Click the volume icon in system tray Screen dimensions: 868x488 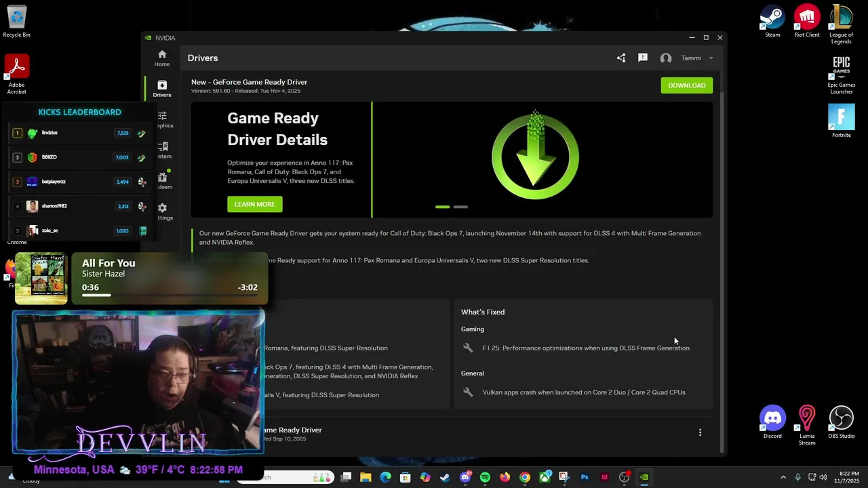coord(823,477)
